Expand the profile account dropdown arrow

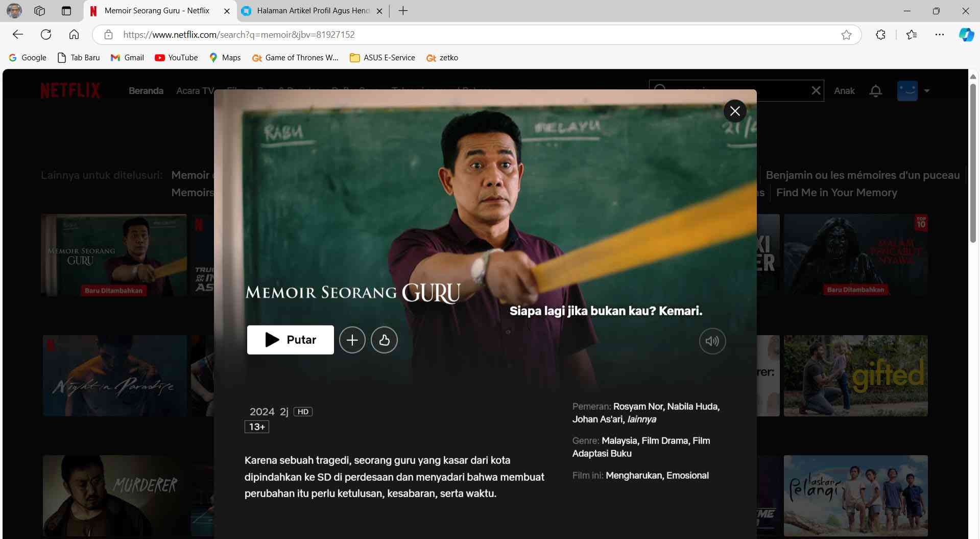click(926, 91)
